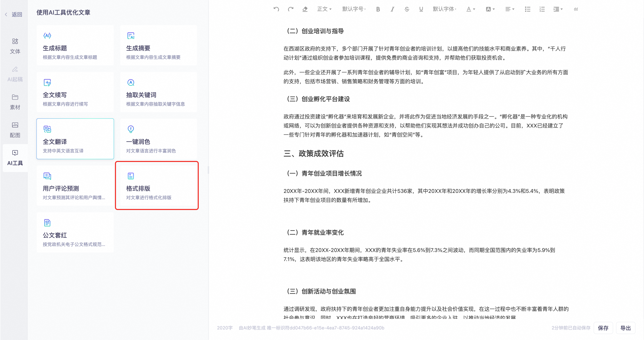644x340 pixels.
Task: Choose the 格式排版 formatting tool card
Action: tap(157, 186)
